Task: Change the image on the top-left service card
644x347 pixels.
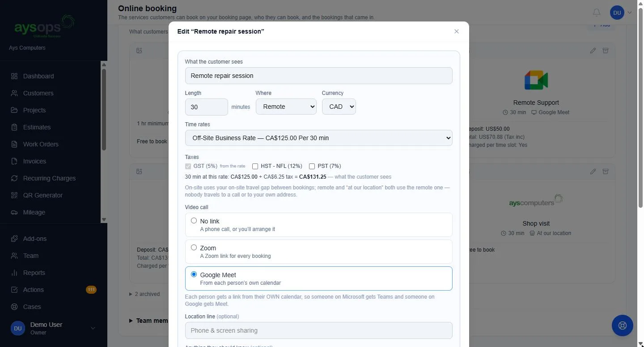Action: pos(139,51)
